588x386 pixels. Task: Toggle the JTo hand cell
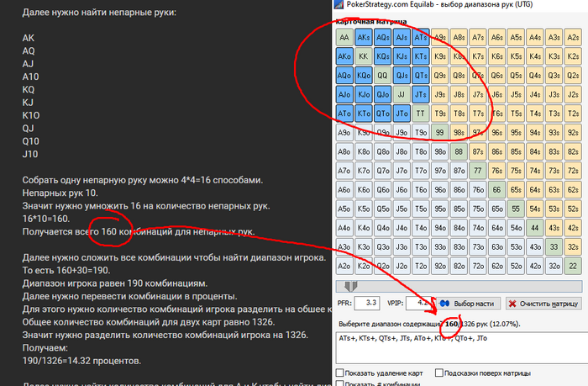(x=402, y=114)
